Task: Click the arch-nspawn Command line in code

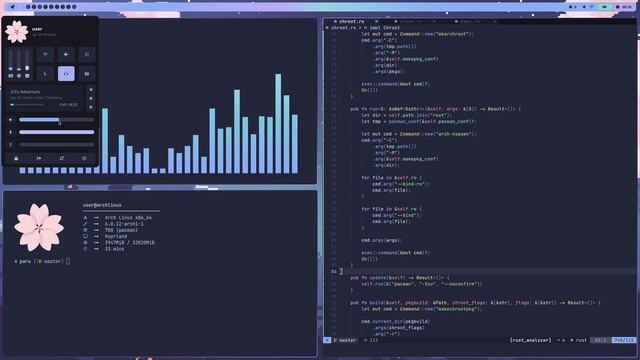Action: [419, 134]
